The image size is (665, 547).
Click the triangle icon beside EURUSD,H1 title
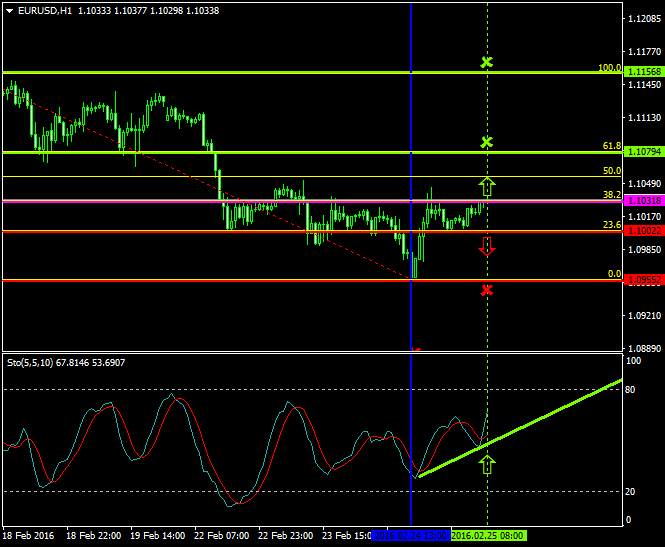(9, 11)
